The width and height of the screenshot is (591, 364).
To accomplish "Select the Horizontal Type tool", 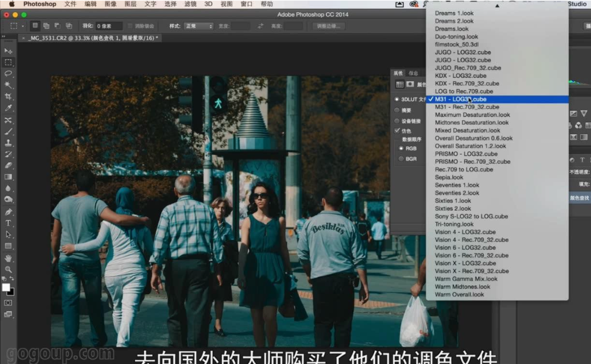I will (8, 223).
